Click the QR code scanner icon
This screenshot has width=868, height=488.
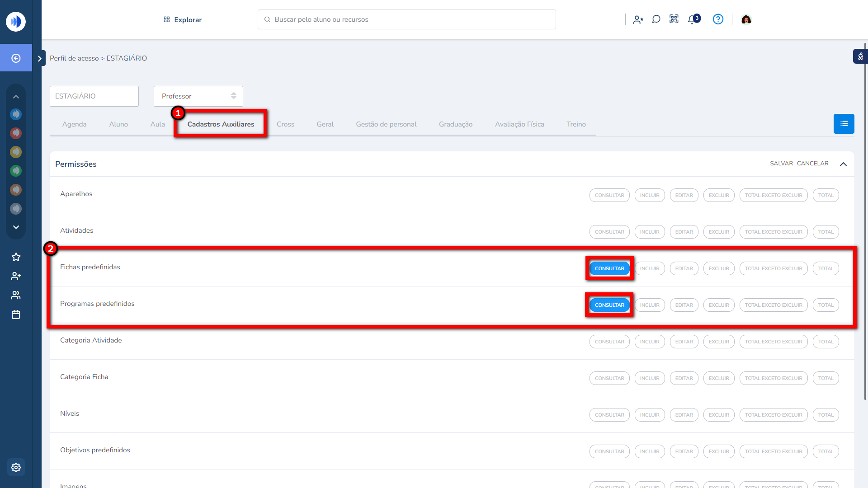coord(674,19)
